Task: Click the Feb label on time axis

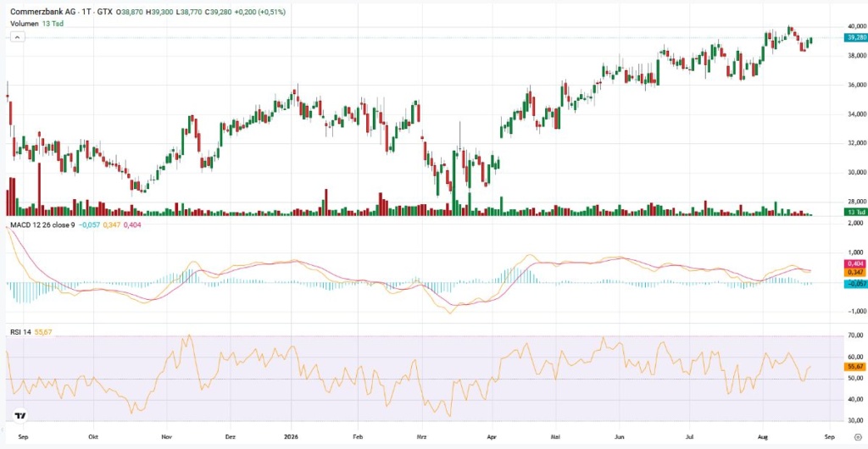Action: (357, 436)
